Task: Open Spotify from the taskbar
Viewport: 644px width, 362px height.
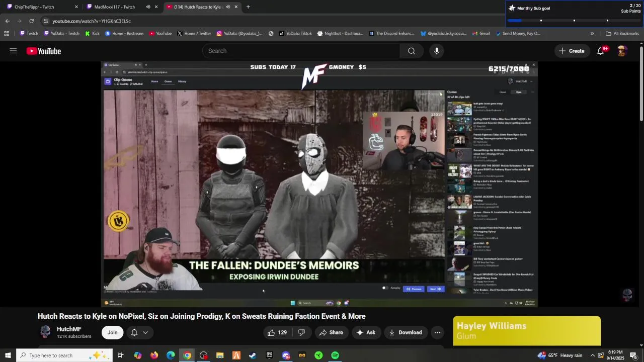Action: [335, 355]
